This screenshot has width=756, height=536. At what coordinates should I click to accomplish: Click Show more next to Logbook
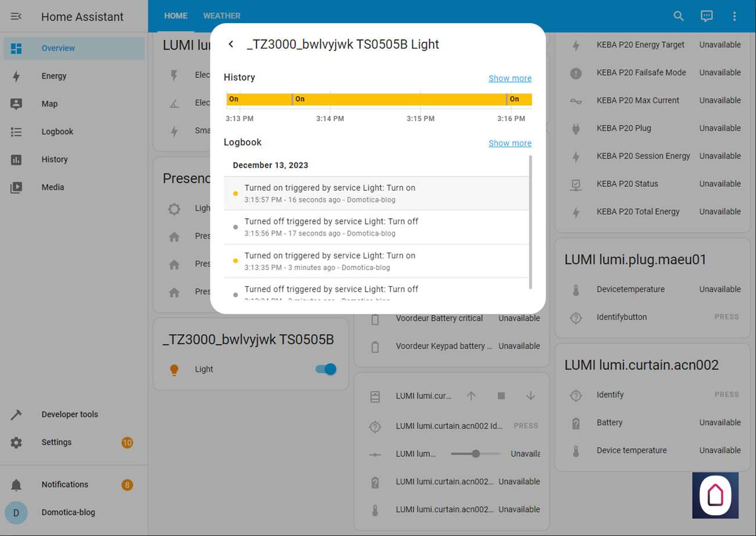509,143
